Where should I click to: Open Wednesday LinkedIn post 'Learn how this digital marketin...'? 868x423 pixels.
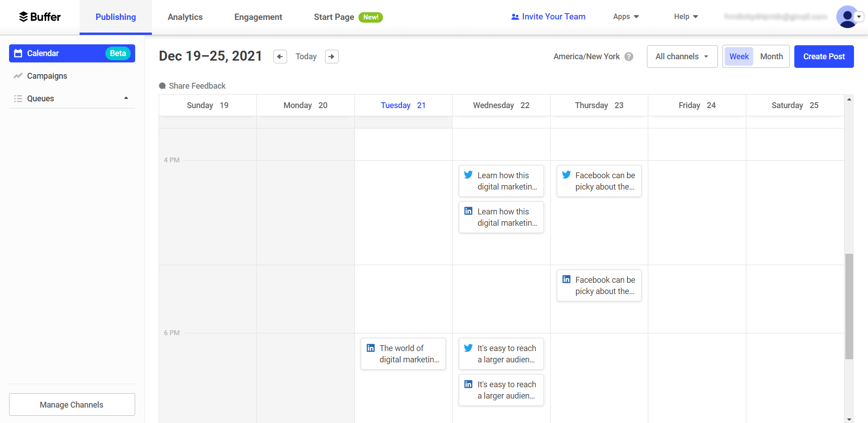(501, 217)
